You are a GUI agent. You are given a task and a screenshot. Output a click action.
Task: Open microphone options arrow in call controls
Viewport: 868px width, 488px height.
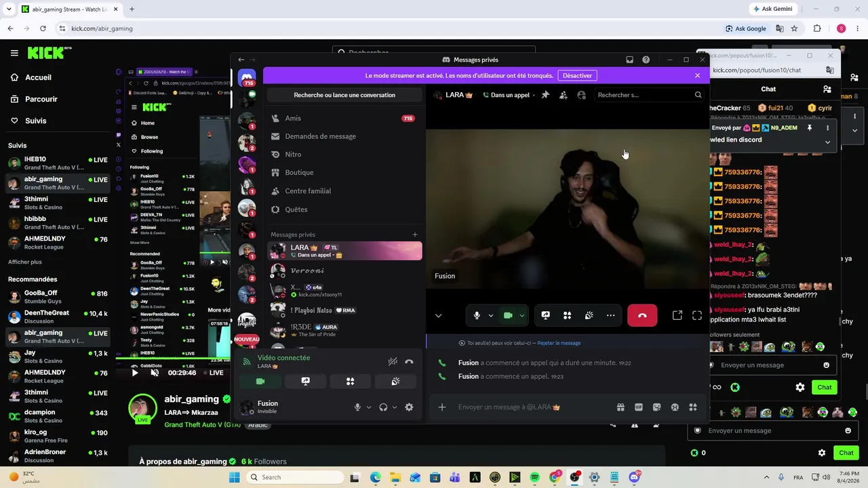pyautogui.click(x=490, y=316)
